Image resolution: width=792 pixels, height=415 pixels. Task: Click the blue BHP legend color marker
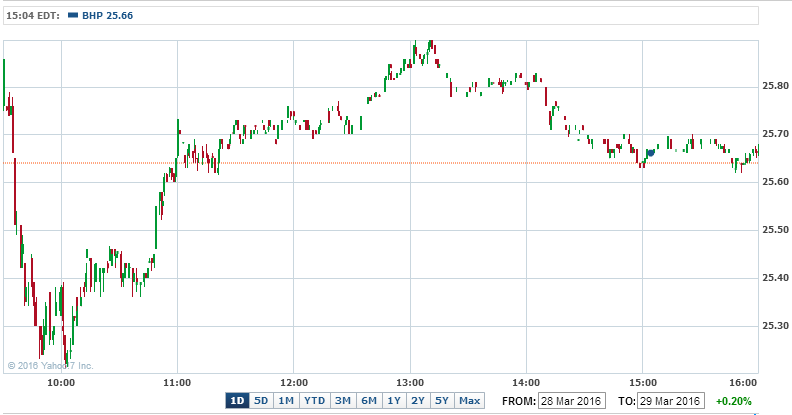point(73,15)
